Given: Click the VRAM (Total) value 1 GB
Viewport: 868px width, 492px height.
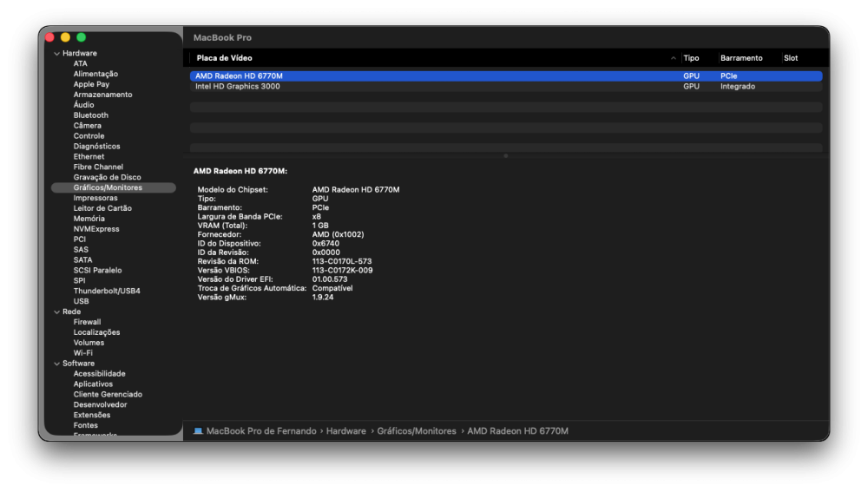Looking at the screenshot, I should pyautogui.click(x=320, y=226).
